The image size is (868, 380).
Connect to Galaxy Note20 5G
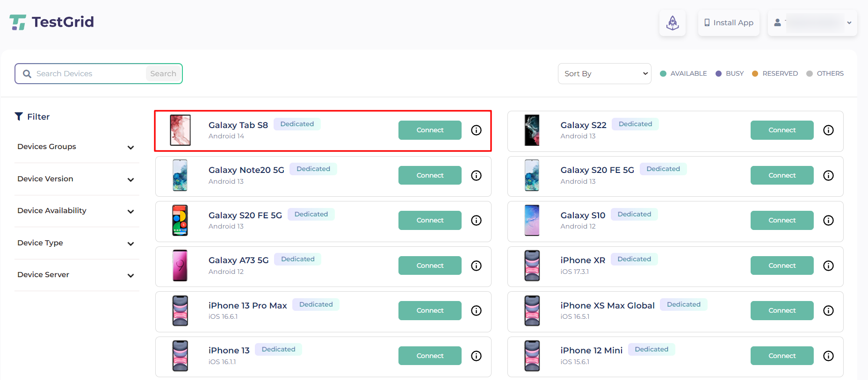coord(430,175)
